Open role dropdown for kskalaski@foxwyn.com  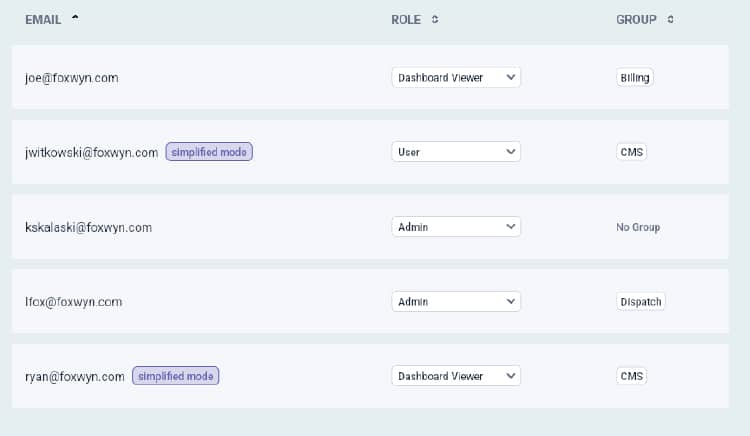456,227
